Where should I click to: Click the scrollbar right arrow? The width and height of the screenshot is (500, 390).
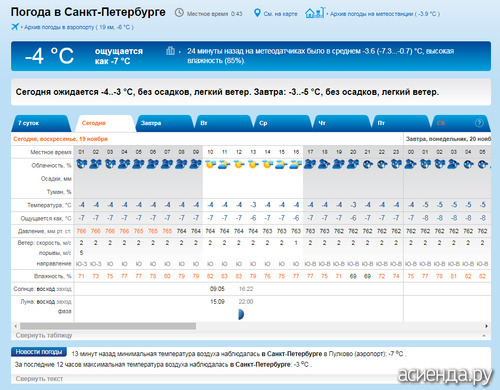coord(487,326)
